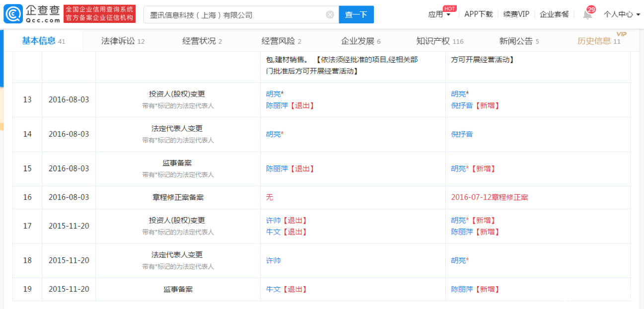Switch to the 法律诉讼 tab
Image resolution: width=644 pixels, height=309 pixels.
tap(123, 41)
